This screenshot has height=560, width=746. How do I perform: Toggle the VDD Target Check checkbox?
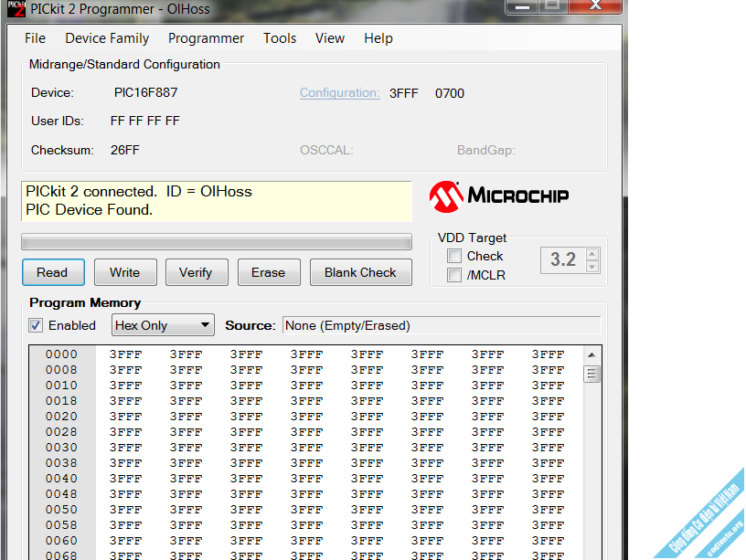point(454,256)
